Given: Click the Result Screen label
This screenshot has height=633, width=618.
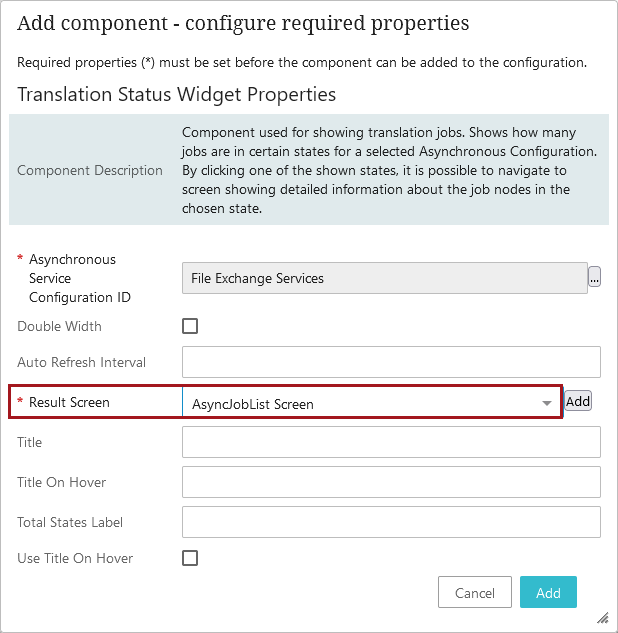Looking at the screenshot, I should 69,402.
